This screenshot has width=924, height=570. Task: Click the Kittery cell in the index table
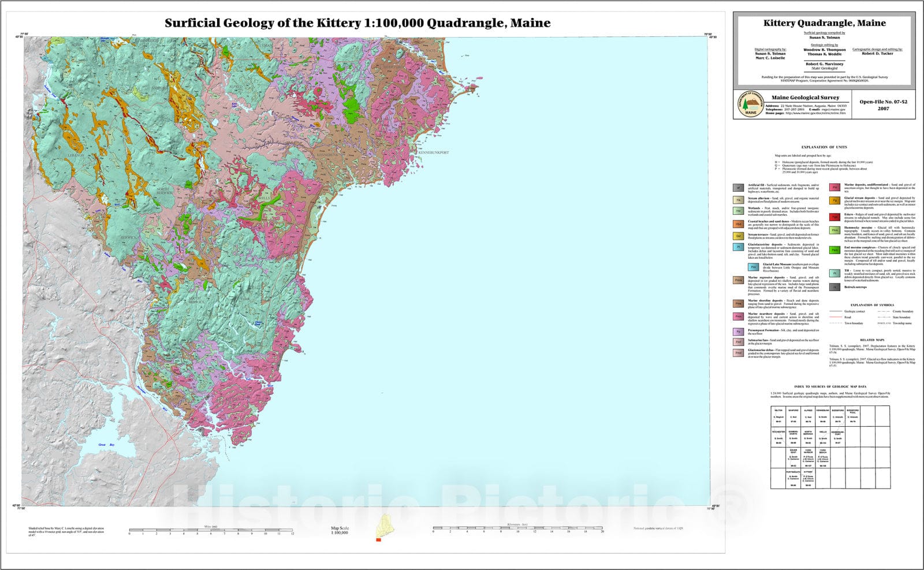click(808, 478)
